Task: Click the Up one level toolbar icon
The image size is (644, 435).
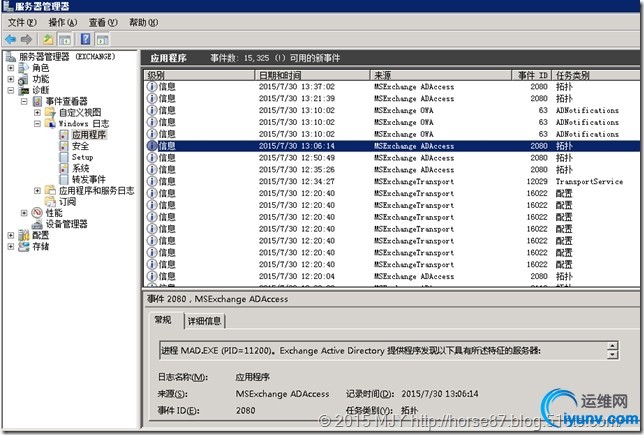Action: [48, 39]
